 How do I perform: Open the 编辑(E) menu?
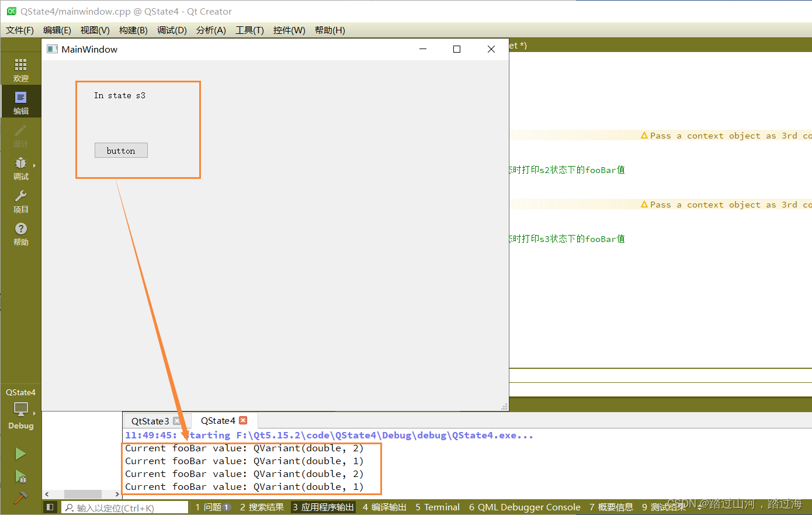click(x=57, y=30)
